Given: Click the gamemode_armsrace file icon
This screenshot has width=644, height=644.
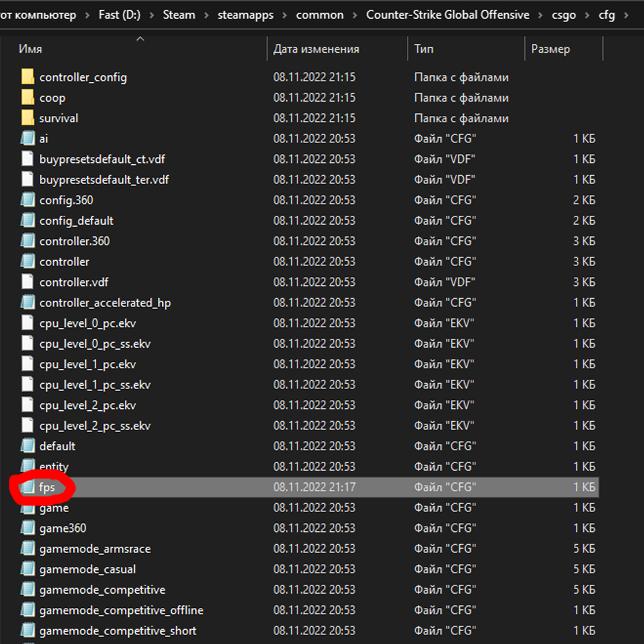Looking at the screenshot, I should (x=28, y=549).
